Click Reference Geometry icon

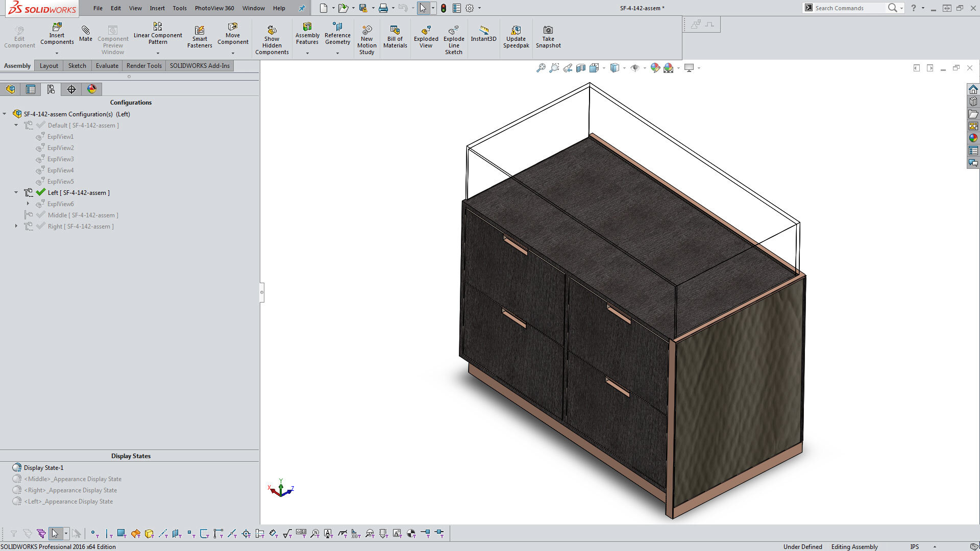pos(337,33)
